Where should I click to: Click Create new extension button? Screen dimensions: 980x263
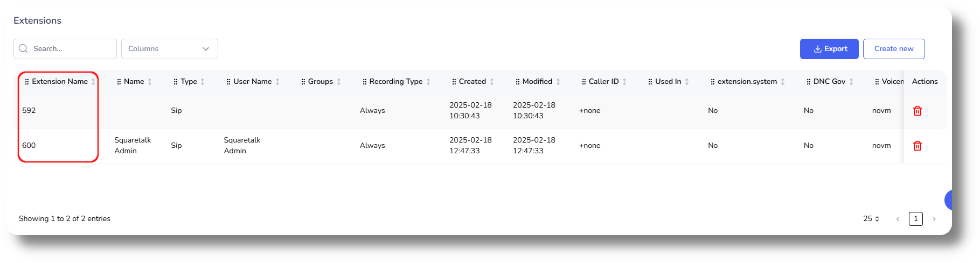click(893, 49)
